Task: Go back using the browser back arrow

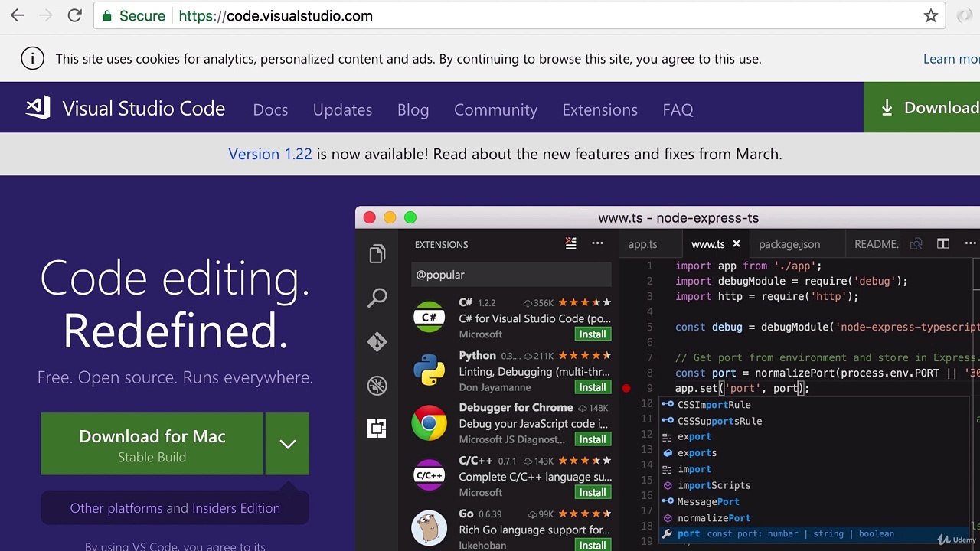Action: click(x=17, y=15)
